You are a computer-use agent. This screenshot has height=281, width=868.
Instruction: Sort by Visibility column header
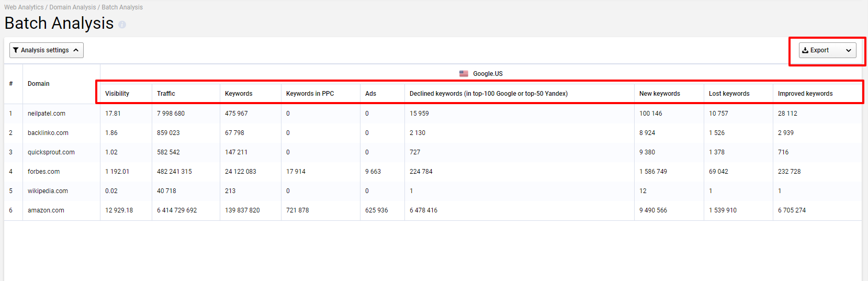tap(117, 94)
